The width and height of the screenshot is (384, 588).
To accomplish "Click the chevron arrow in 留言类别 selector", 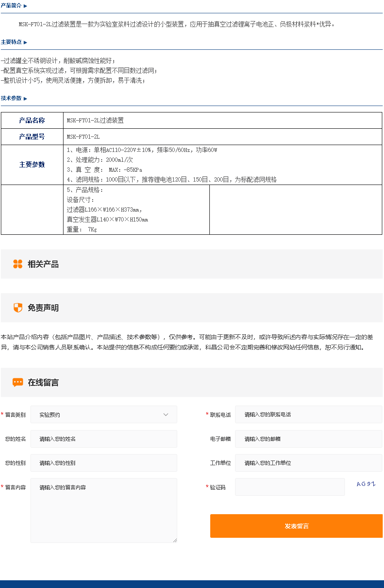I will coord(166,415).
